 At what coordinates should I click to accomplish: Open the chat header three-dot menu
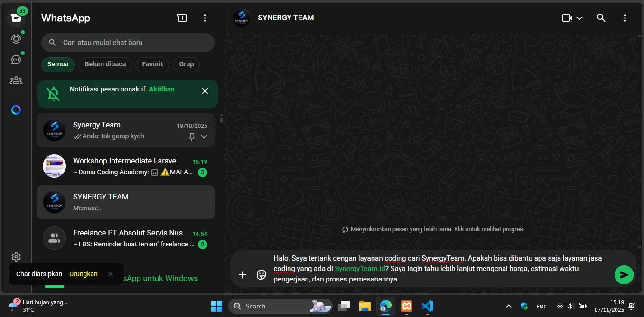click(x=625, y=18)
